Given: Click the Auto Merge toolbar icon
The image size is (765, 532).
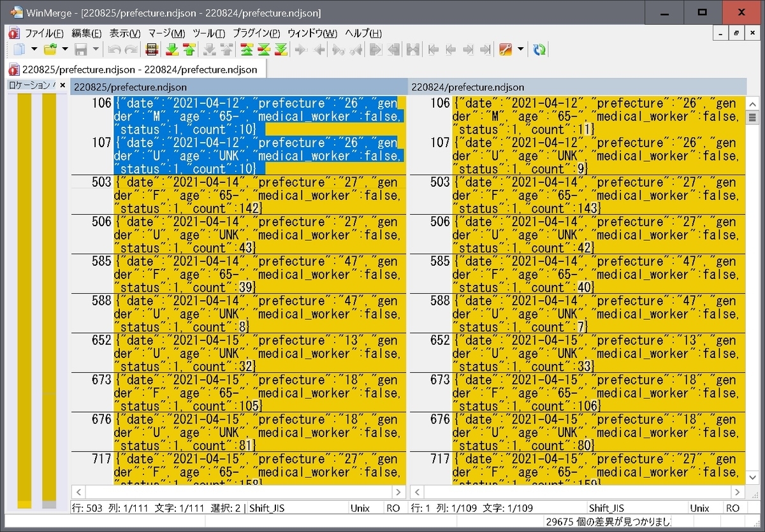Looking at the screenshot, I should tap(412, 49).
